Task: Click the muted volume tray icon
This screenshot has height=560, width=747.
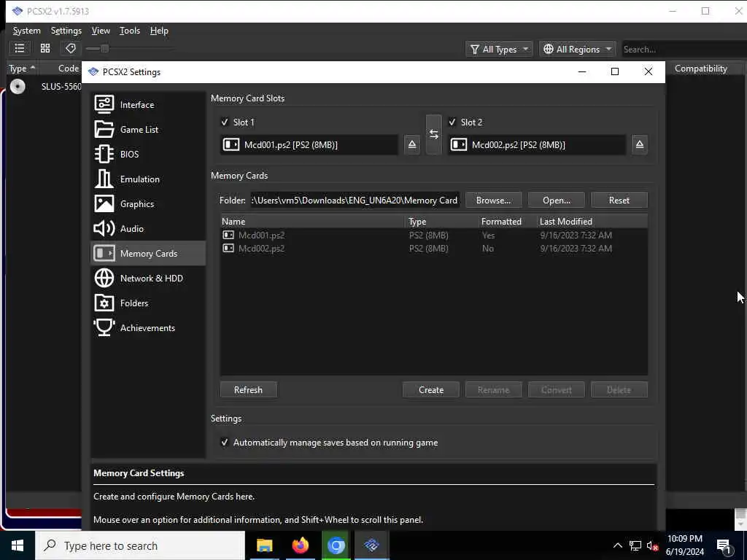Action: point(651,545)
